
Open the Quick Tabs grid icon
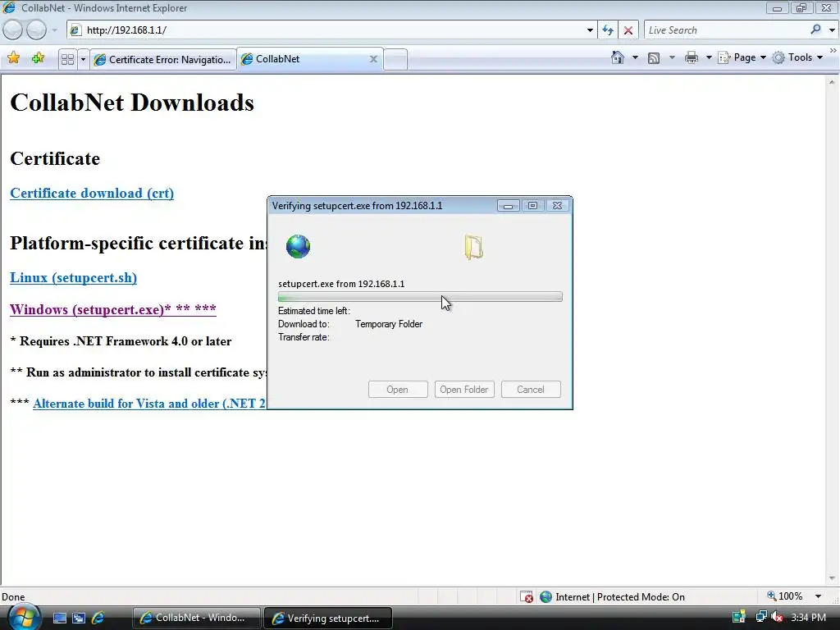coord(67,59)
